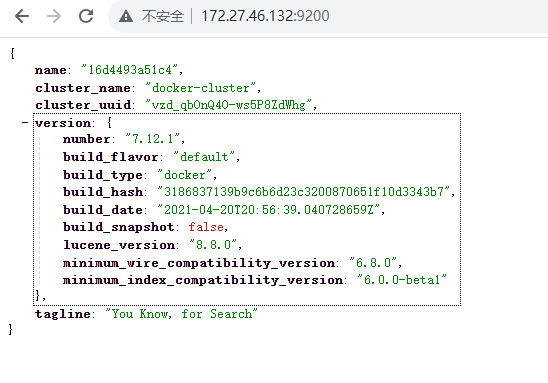Reload the page with the refresh icon
Image resolution: width=548 pixels, height=383 pixels.
point(86,16)
